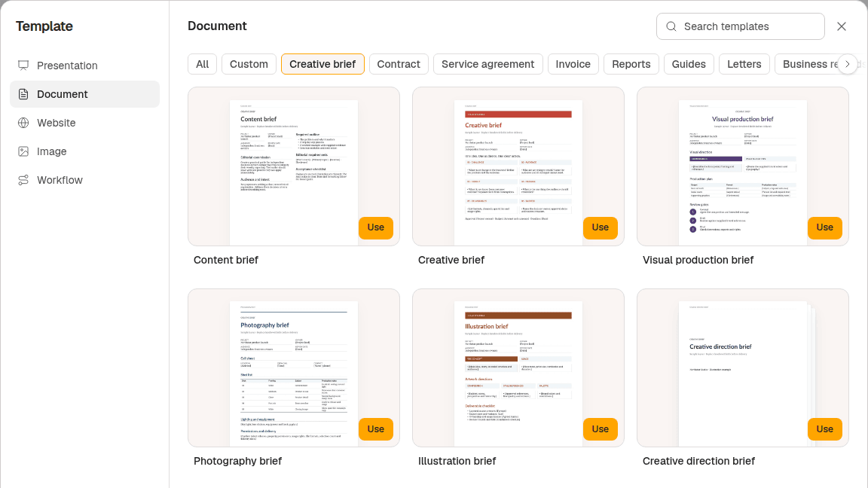Filter templates by Guides
Screen dimensions: 868x488
[689, 64]
